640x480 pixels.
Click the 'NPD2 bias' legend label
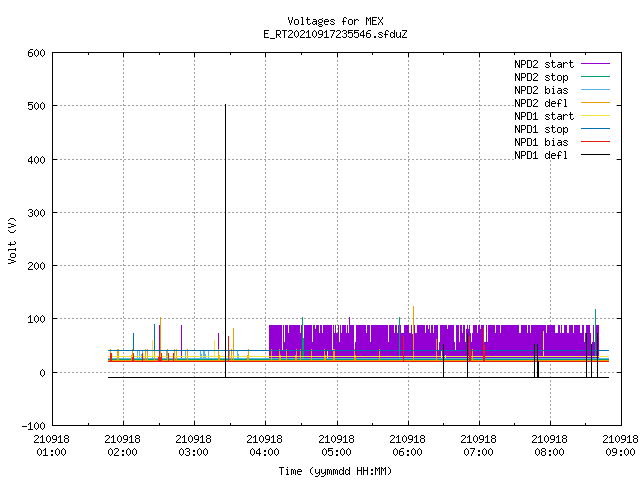click(541, 90)
